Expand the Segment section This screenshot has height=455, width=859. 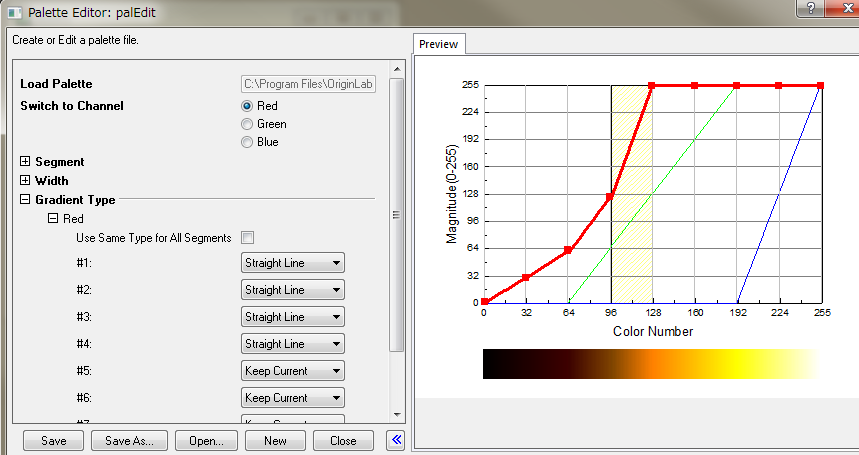[25, 162]
